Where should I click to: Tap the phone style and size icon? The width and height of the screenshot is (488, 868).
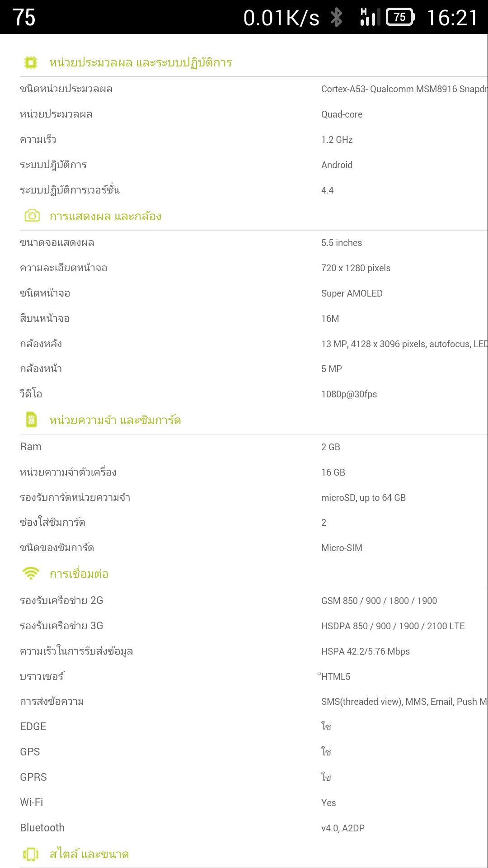click(31, 854)
